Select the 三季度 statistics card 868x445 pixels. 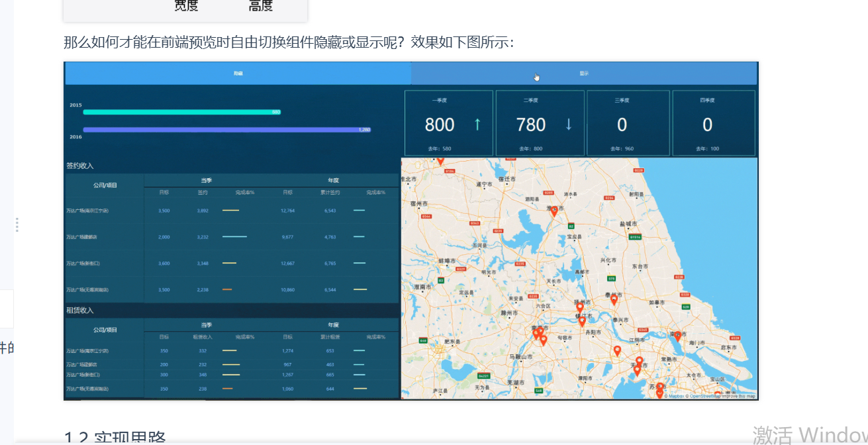point(628,123)
